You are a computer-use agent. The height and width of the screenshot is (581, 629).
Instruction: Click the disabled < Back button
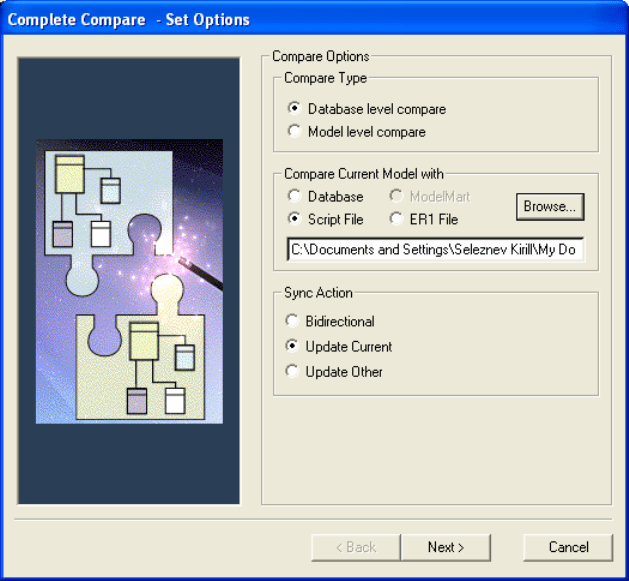(355, 547)
